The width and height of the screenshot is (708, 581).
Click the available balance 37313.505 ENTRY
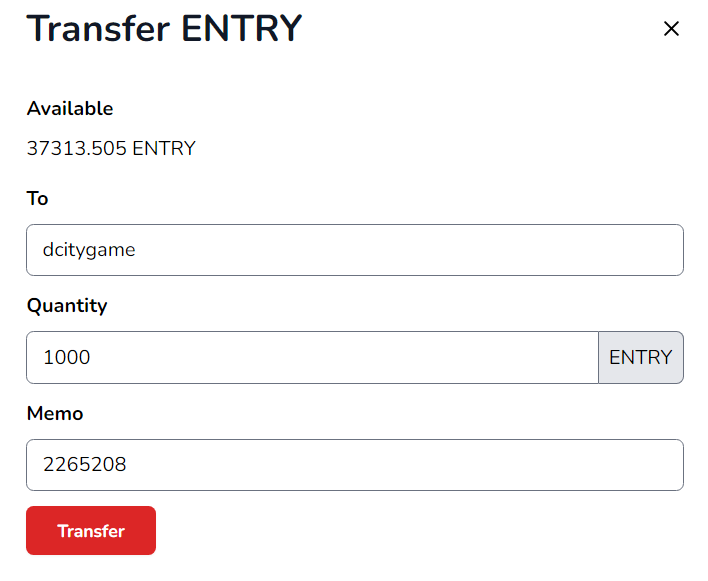(111, 149)
